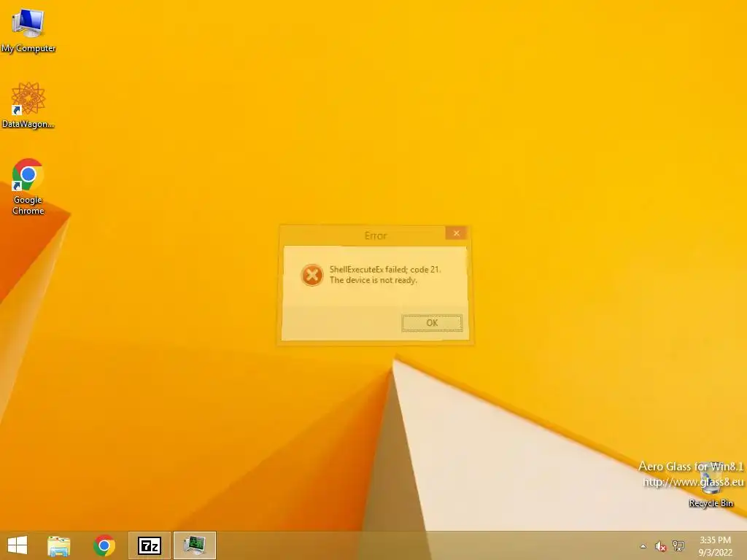Viewport: 747px width, 560px height.
Task: Click the 'ShellExecuteEx failed; code 21.' message
Action: [x=385, y=270]
